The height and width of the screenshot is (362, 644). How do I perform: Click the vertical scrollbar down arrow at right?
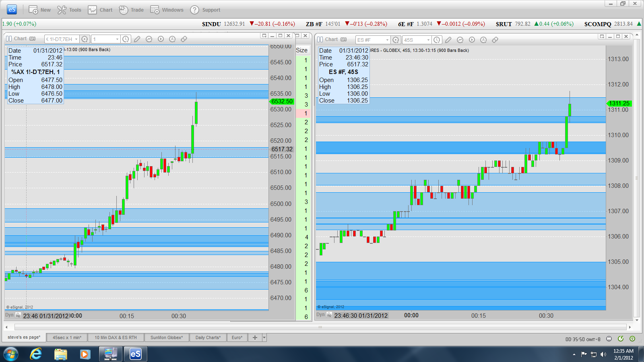(637, 320)
